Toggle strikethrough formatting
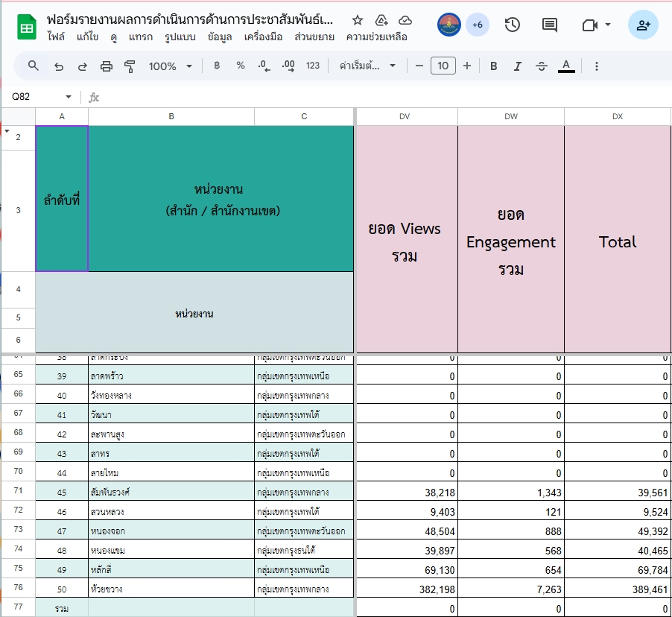 542,66
